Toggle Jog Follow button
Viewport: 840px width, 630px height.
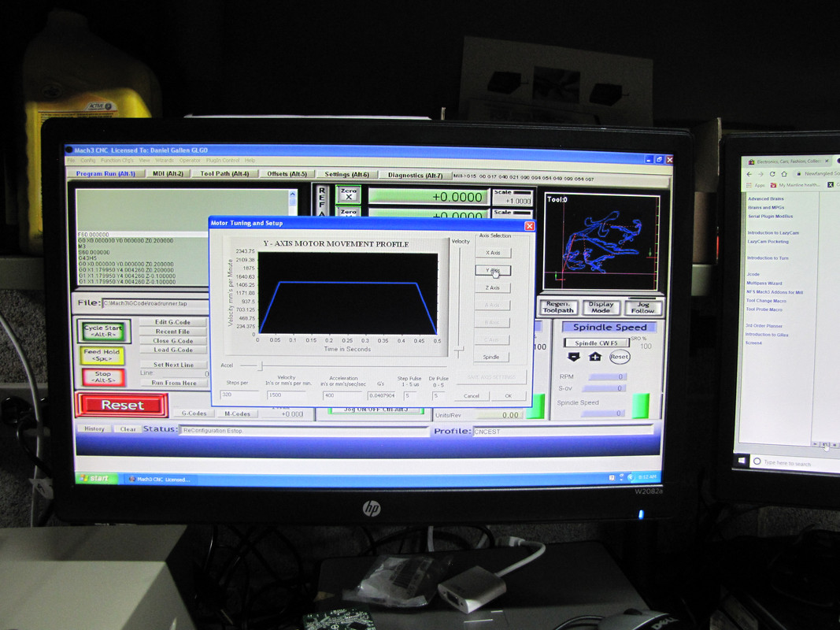(x=643, y=307)
